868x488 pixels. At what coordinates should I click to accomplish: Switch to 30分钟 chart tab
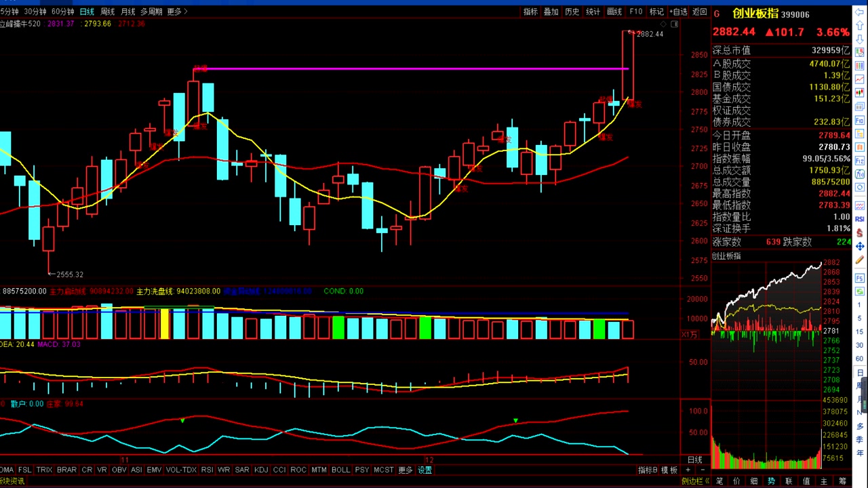pos(35,12)
